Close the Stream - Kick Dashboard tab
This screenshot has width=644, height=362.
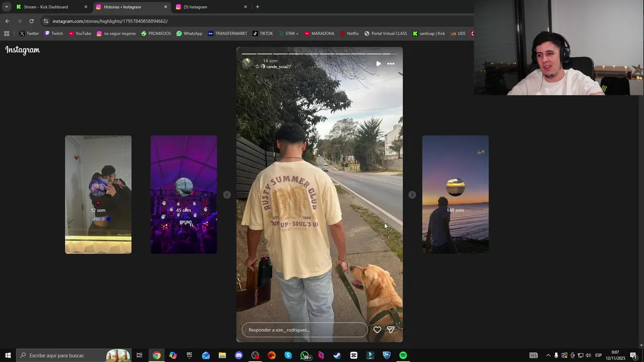click(86, 7)
